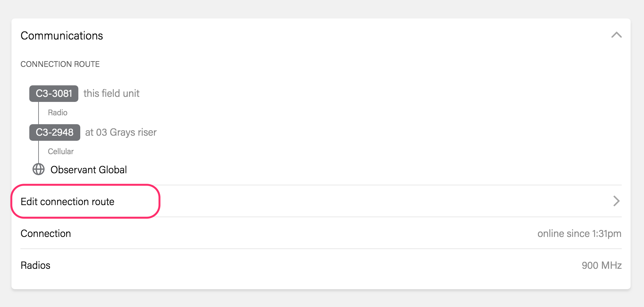Click the Communications panel title
This screenshot has height=307, width=644.
coord(62,36)
